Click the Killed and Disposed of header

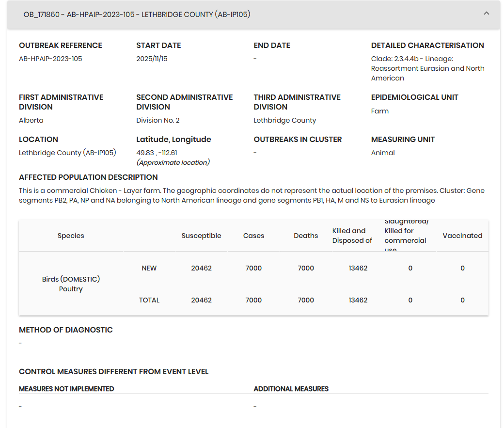[352, 236]
